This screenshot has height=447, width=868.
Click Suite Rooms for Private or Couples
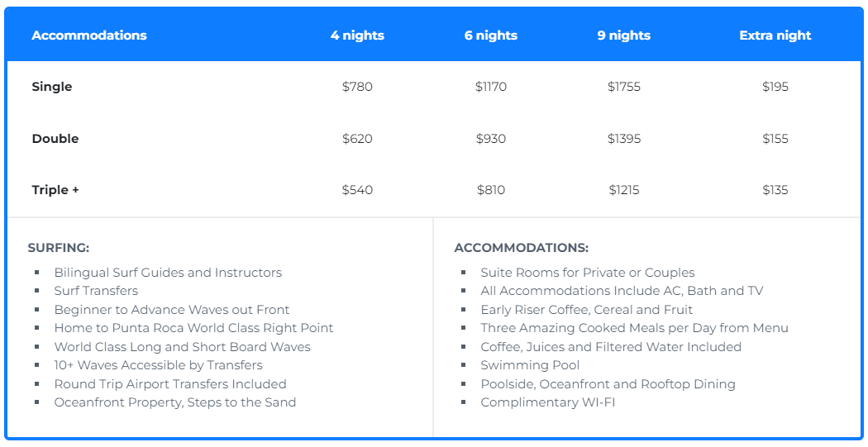pyautogui.click(x=588, y=273)
